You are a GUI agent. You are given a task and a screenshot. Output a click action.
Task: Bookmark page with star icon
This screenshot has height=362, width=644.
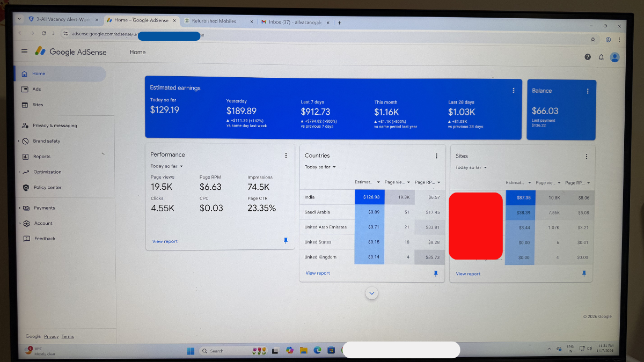click(x=593, y=39)
